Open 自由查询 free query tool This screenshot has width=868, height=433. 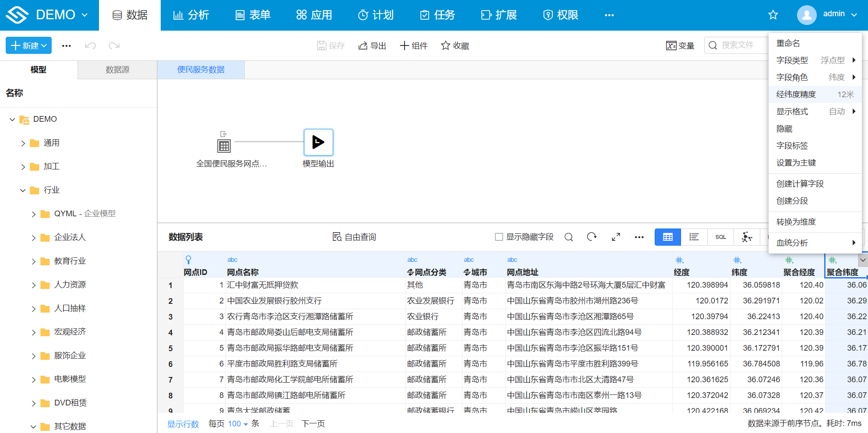tap(354, 237)
